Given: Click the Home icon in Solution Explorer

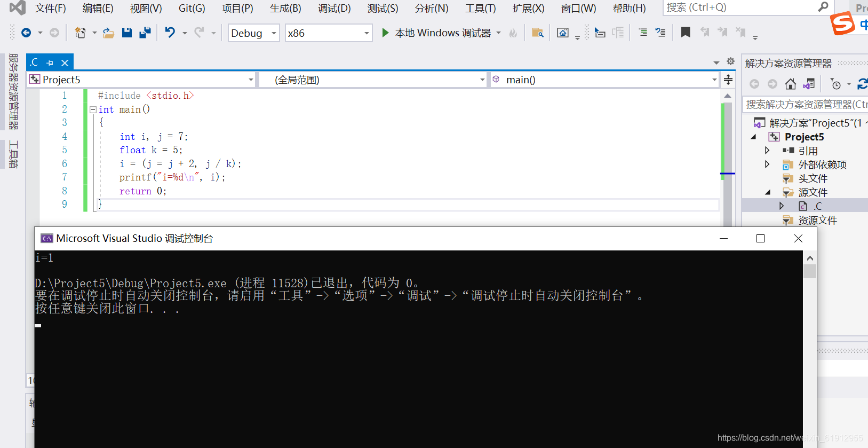Looking at the screenshot, I should tap(791, 84).
